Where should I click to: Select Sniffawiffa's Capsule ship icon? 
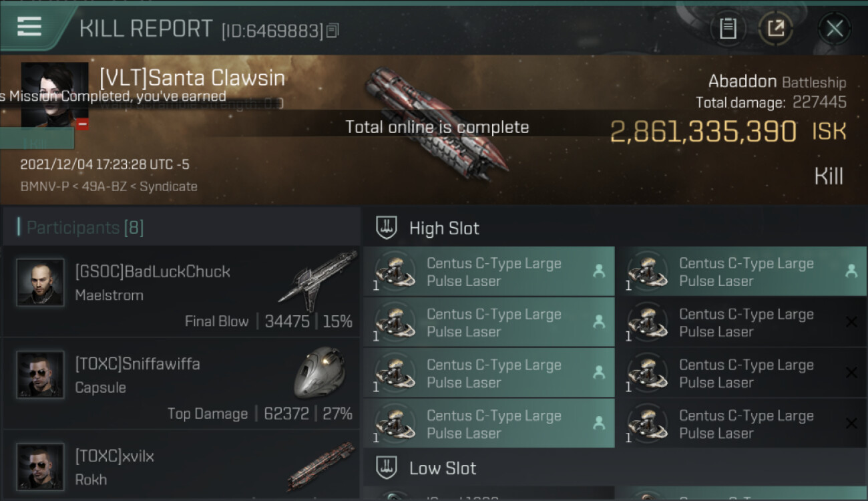click(x=319, y=371)
